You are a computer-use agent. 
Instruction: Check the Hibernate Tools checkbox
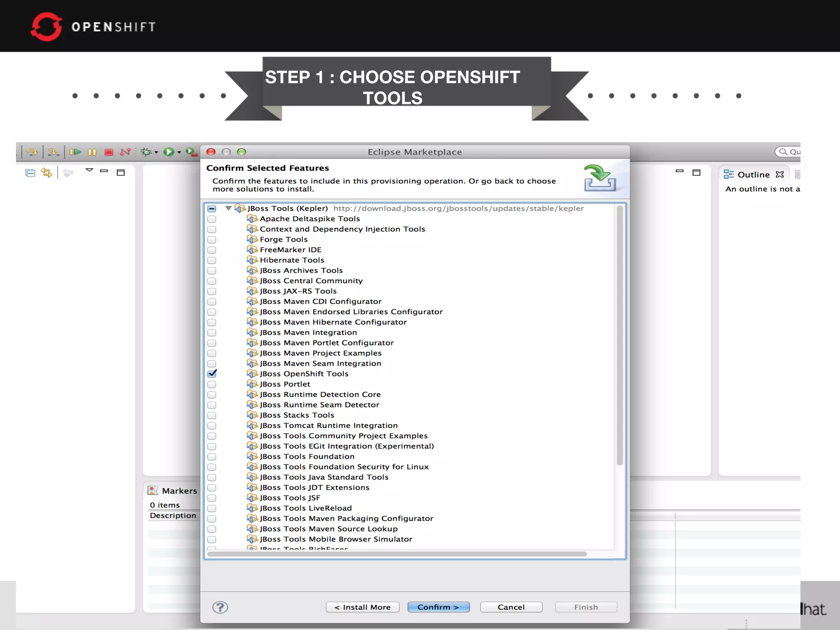click(212, 260)
